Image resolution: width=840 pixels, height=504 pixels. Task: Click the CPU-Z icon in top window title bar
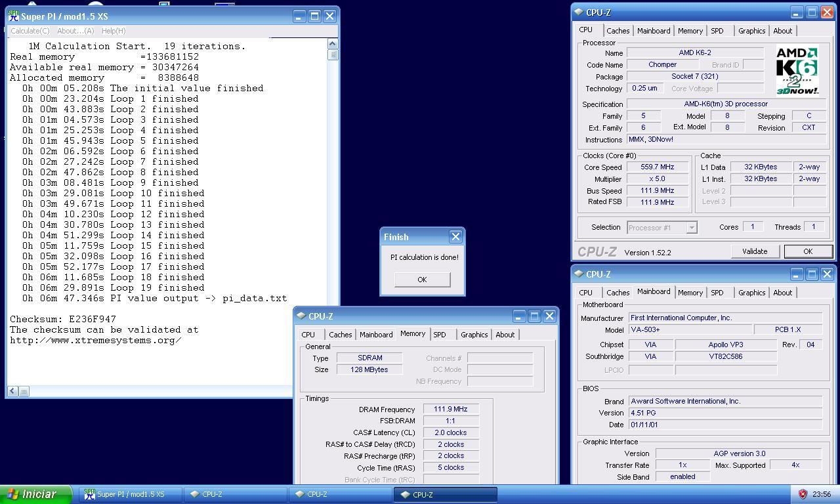579,12
